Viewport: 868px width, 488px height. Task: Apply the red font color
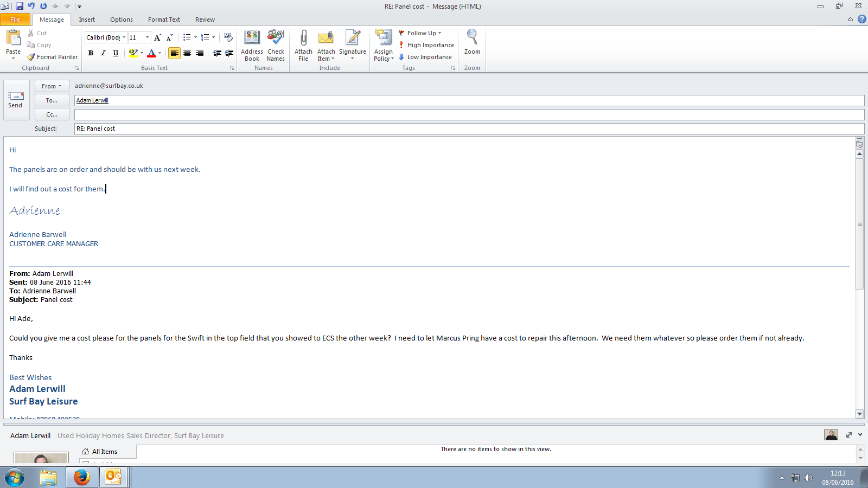pyautogui.click(x=151, y=53)
